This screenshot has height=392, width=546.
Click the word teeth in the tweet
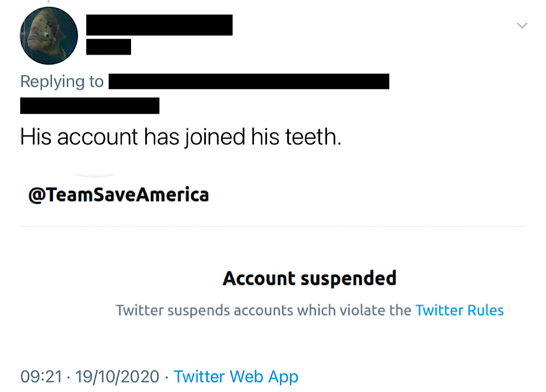[x=313, y=136]
